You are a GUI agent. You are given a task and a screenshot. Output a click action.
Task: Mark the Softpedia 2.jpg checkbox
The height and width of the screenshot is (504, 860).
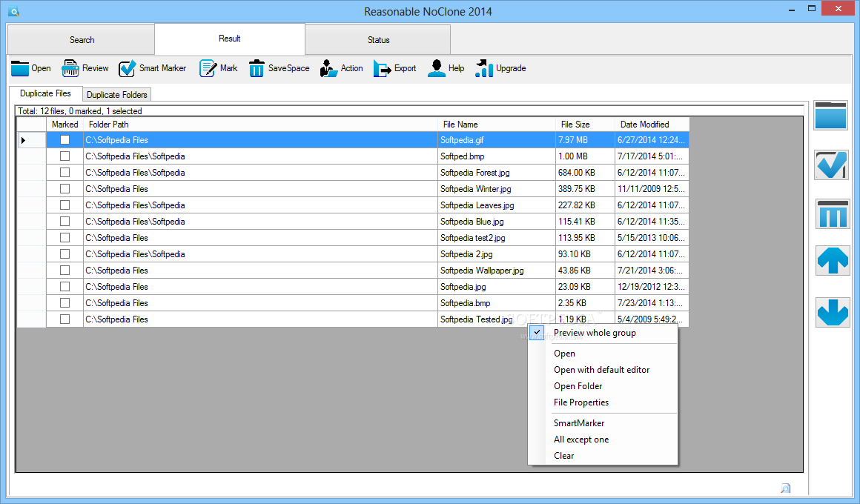tap(64, 254)
